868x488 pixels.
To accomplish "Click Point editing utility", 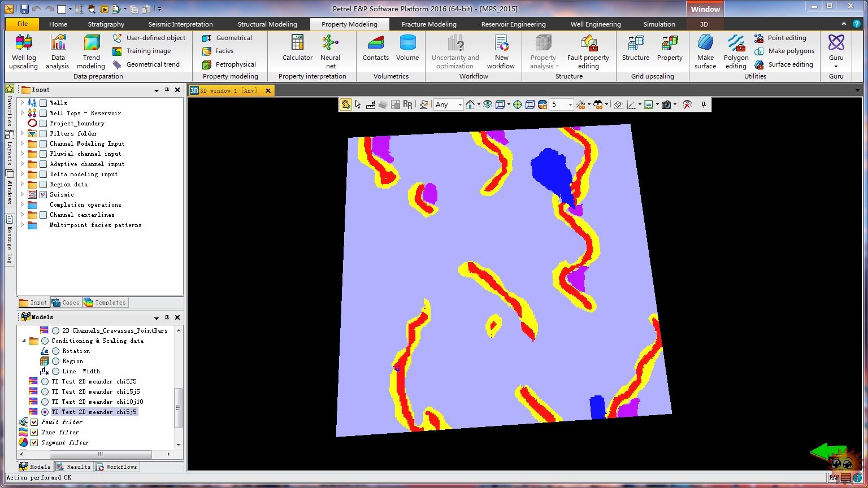I will coord(780,38).
